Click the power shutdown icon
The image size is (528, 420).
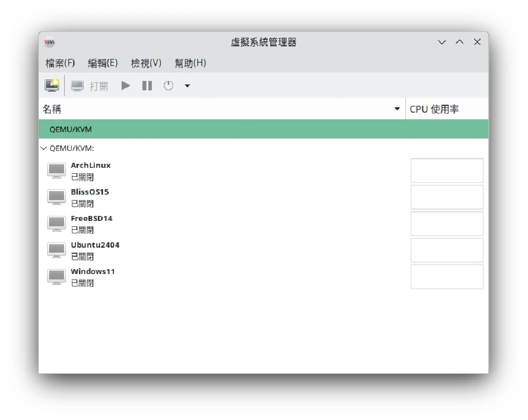[x=169, y=86]
